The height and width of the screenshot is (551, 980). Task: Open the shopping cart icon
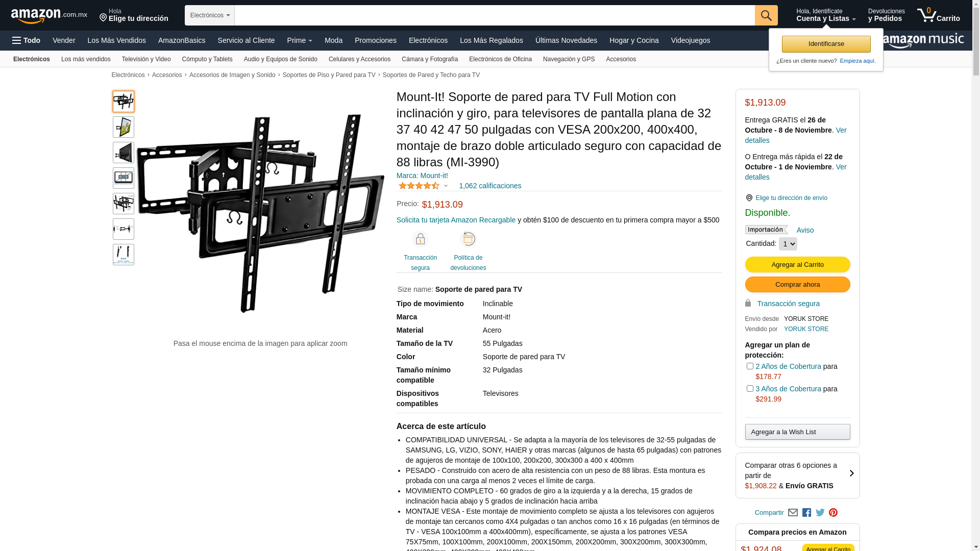(938, 15)
